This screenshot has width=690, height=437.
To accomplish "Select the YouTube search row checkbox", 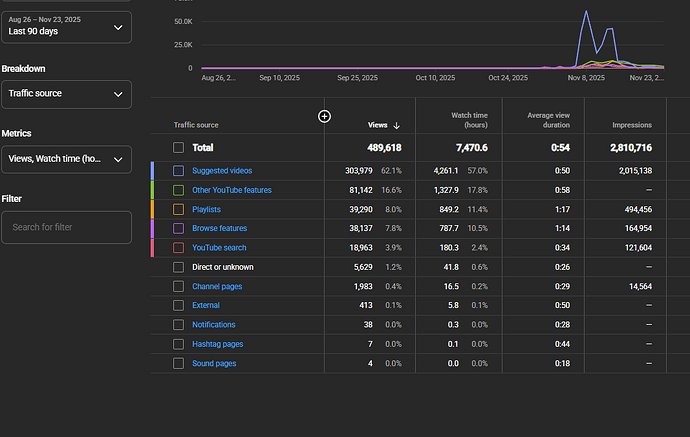I will (178, 248).
